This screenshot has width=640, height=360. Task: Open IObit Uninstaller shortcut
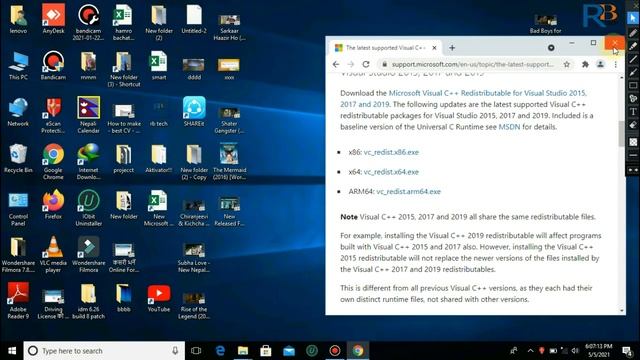[x=89, y=207]
